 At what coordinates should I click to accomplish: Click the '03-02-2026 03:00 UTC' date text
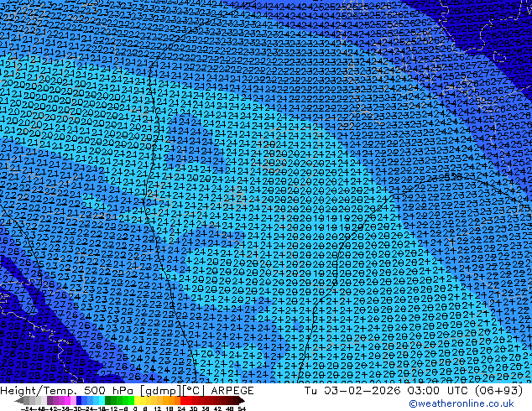(396, 390)
